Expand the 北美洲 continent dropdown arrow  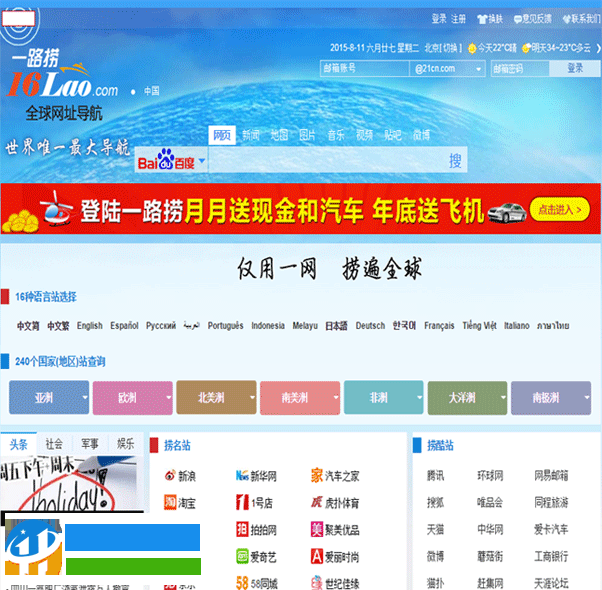252,397
